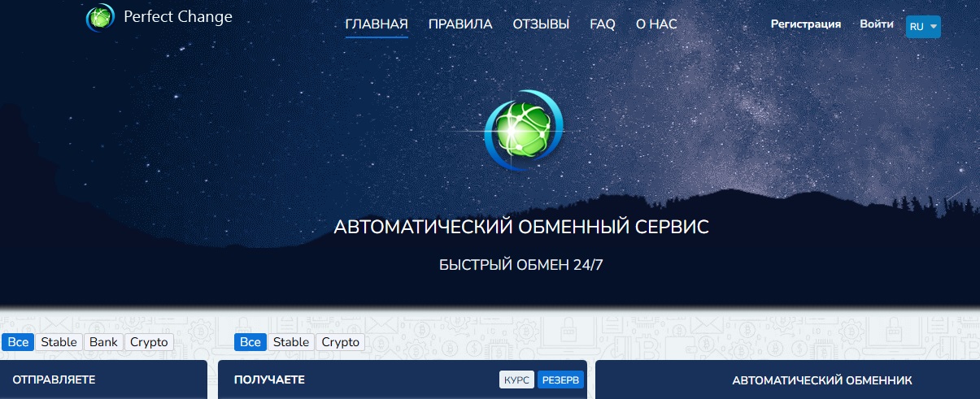Open the FAQ page

603,24
